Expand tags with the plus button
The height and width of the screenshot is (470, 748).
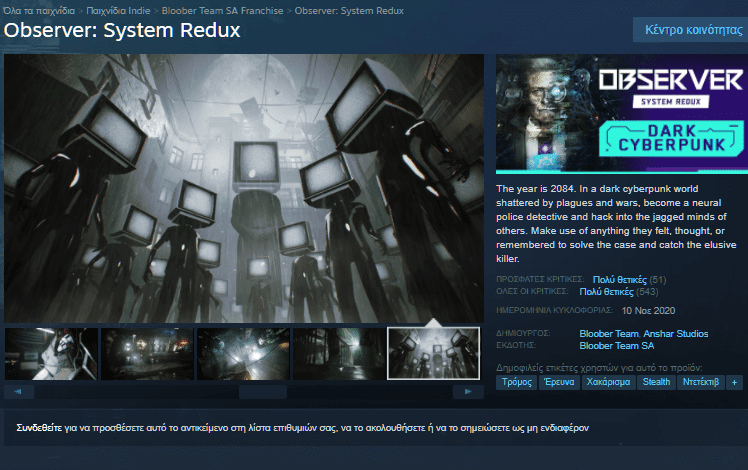(734, 382)
